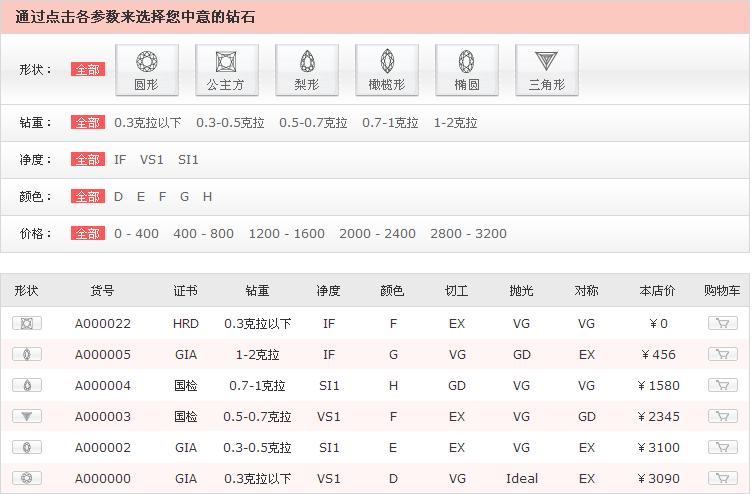Select 全部 in the 价格 filter row
Viewport: 752px width, 494px height.
(x=87, y=233)
